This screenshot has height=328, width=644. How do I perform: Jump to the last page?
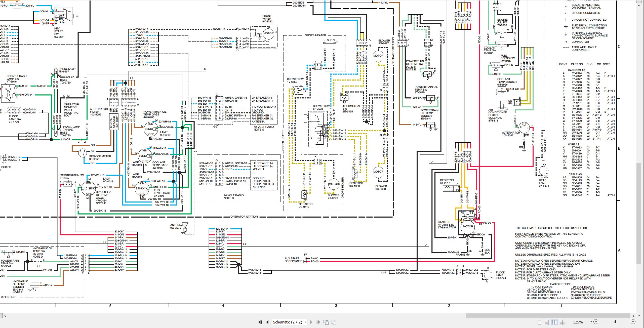point(318,322)
